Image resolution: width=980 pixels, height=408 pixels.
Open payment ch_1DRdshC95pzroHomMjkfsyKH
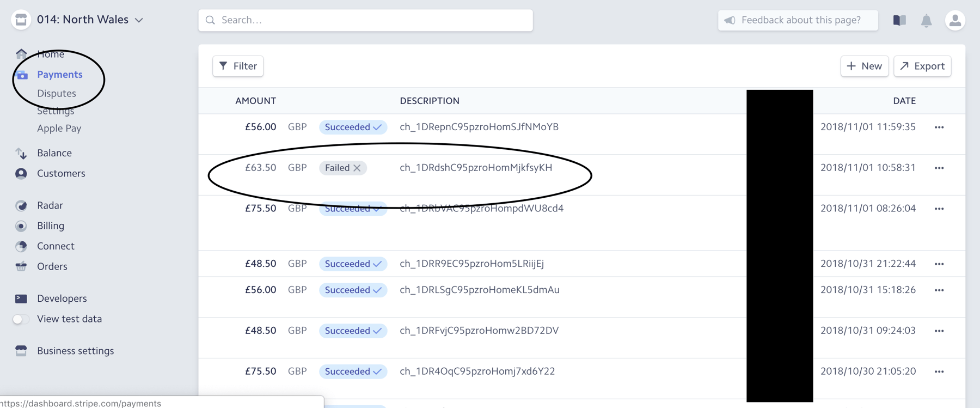click(476, 168)
